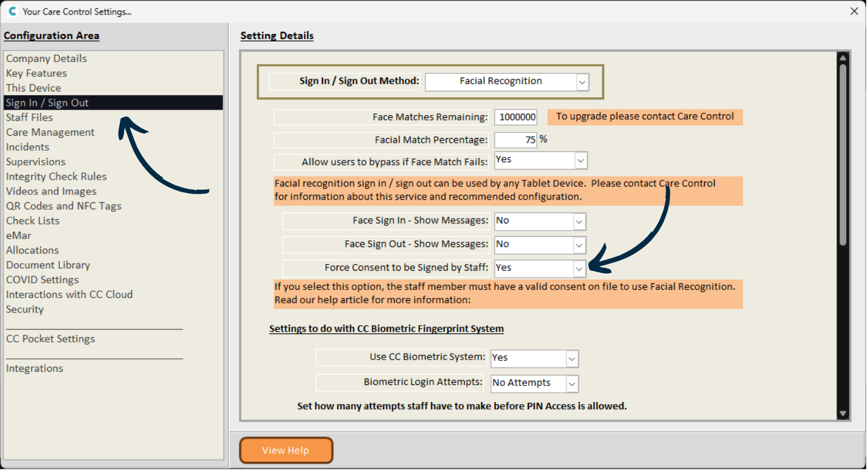Click the Facial Match Percentage field
This screenshot has width=868, height=471.
(516, 140)
